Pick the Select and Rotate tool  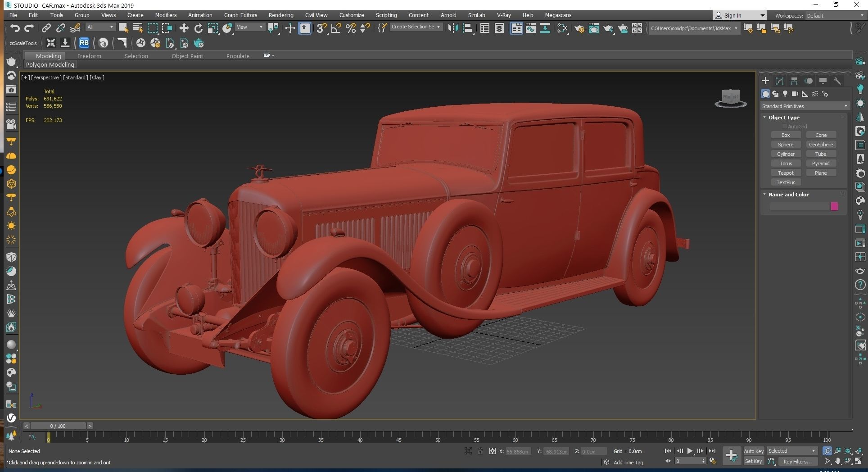[198, 28]
